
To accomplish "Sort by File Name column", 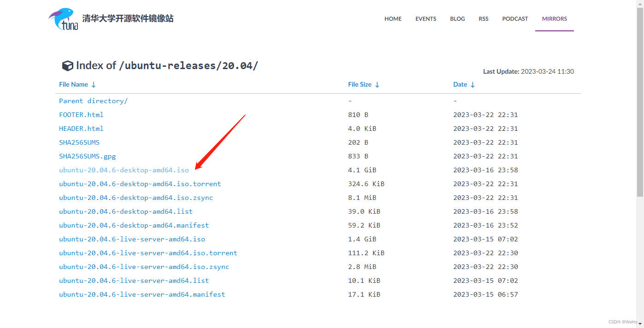I will 77,84.
